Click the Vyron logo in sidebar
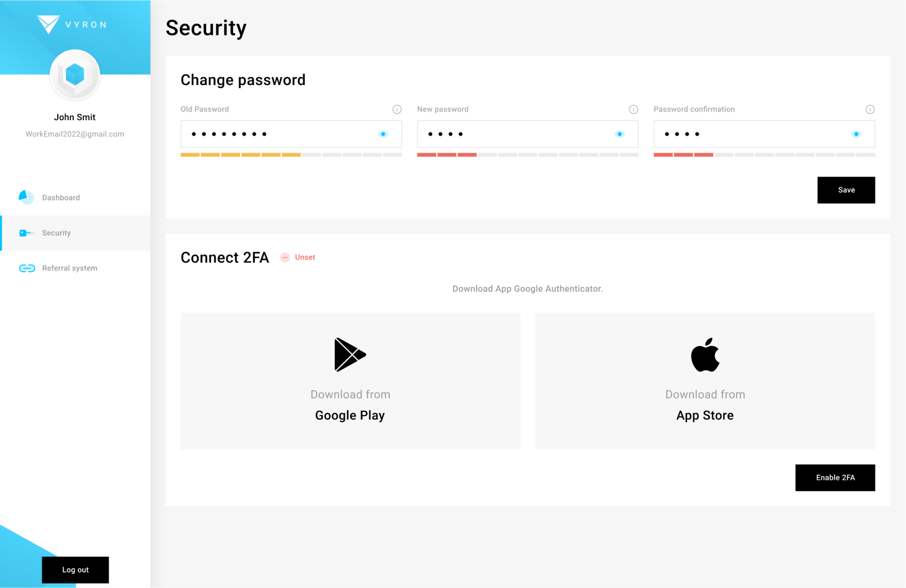906x588 pixels. click(x=72, y=25)
